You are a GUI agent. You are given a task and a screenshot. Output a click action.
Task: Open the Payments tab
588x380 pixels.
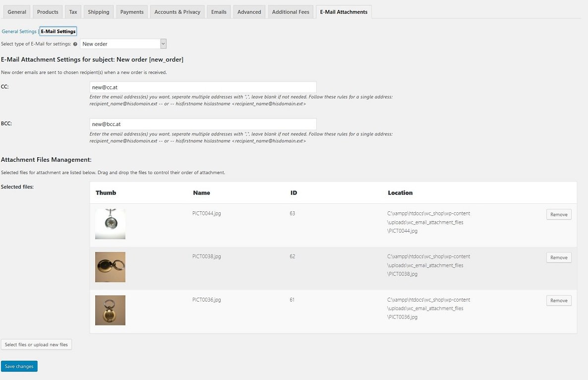[131, 11]
